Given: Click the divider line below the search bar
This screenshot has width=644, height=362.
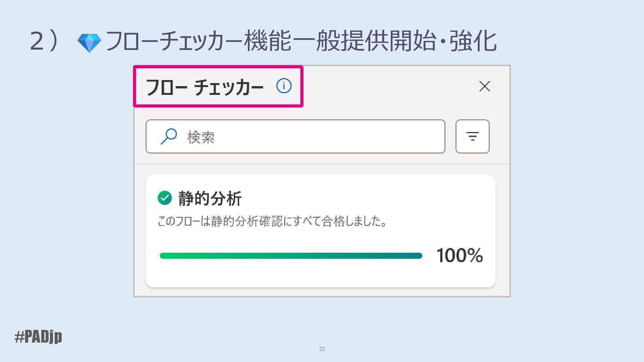Looking at the screenshot, I should [322, 164].
